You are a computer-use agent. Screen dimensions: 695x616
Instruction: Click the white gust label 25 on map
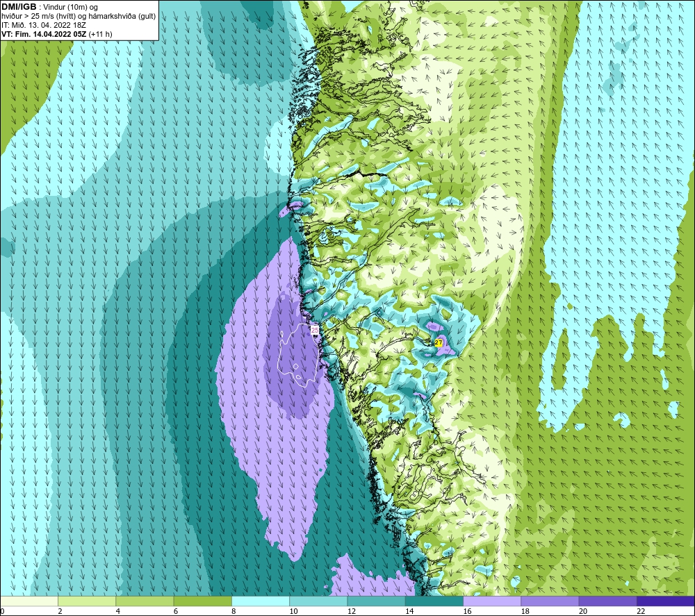tap(315, 331)
